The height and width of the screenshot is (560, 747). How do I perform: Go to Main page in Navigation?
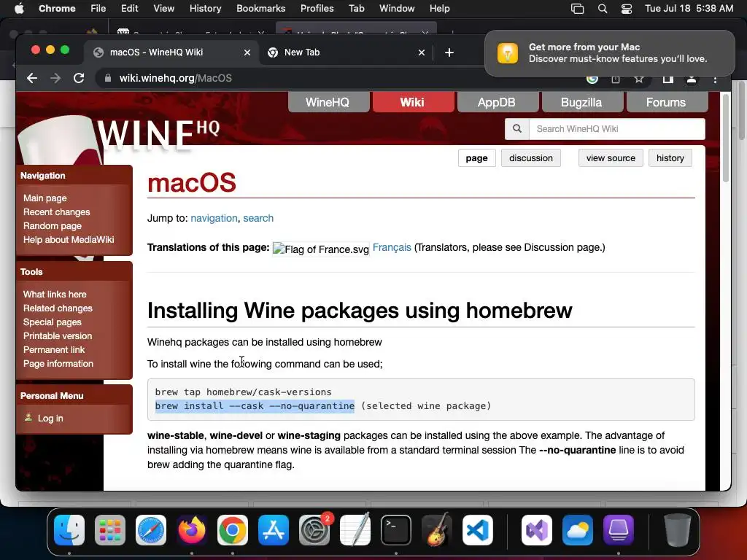tap(44, 198)
